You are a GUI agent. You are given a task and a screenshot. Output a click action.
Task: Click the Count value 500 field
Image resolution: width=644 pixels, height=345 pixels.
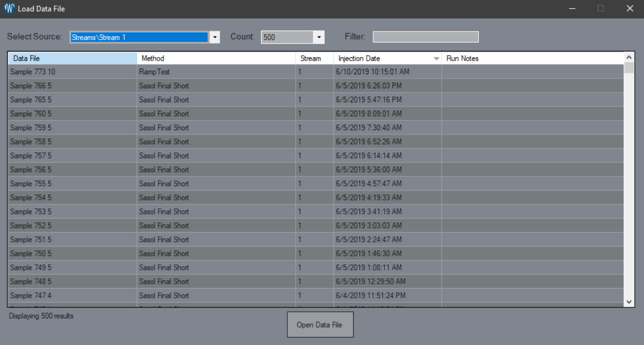[x=287, y=37]
